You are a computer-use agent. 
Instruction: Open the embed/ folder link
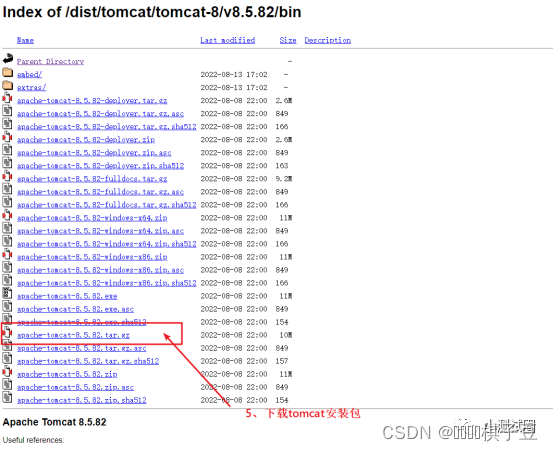30,74
